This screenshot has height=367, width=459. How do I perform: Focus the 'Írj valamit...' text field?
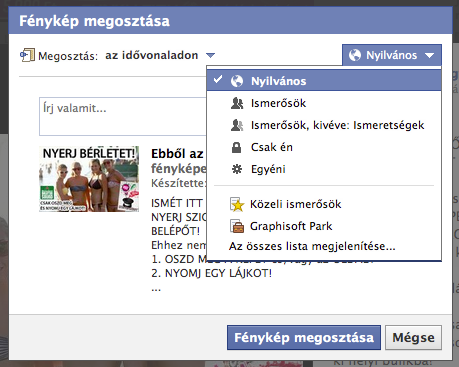pos(123,116)
